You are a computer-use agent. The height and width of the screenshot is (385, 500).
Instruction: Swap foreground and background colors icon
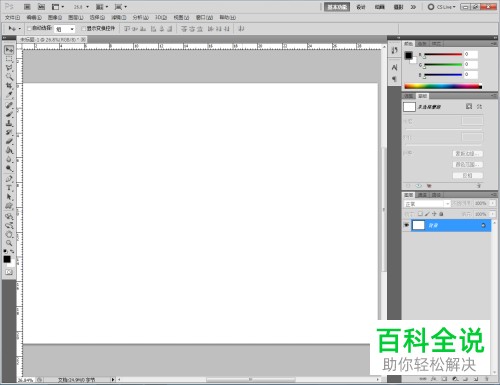pyautogui.click(x=12, y=251)
